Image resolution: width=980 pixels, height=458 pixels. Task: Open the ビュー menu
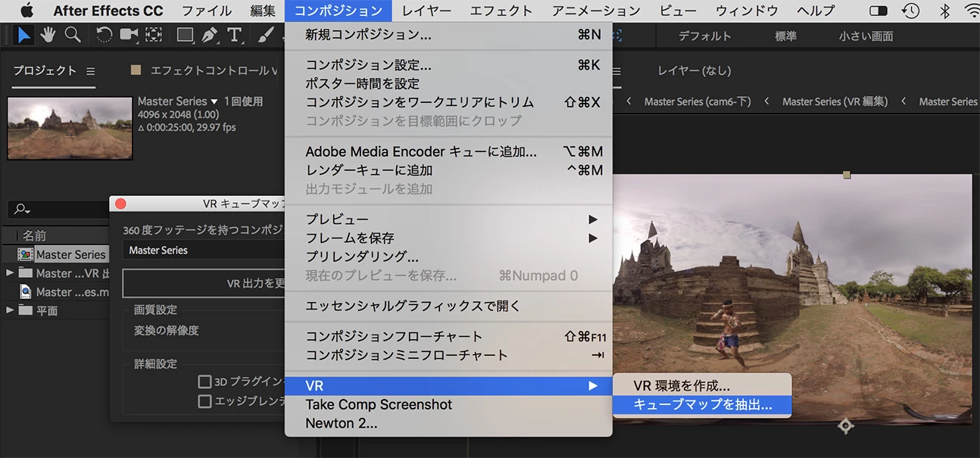[679, 11]
